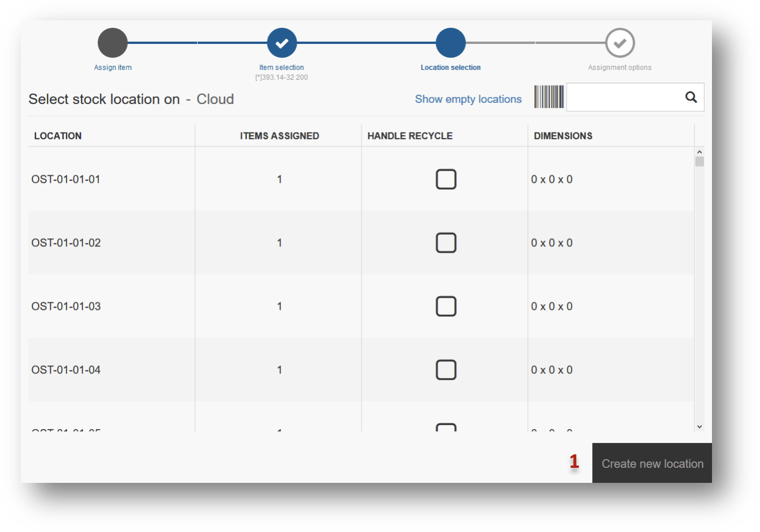This screenshot has width=760, height=532.
Task: Click the Assign item step circle
Action: click(113, 43)
